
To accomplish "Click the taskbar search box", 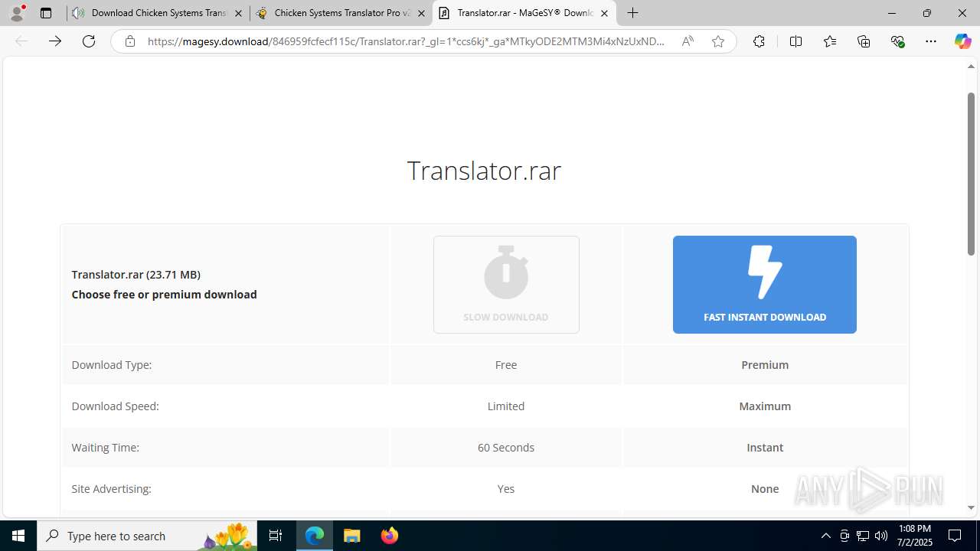I will click(x=147, y=536).
